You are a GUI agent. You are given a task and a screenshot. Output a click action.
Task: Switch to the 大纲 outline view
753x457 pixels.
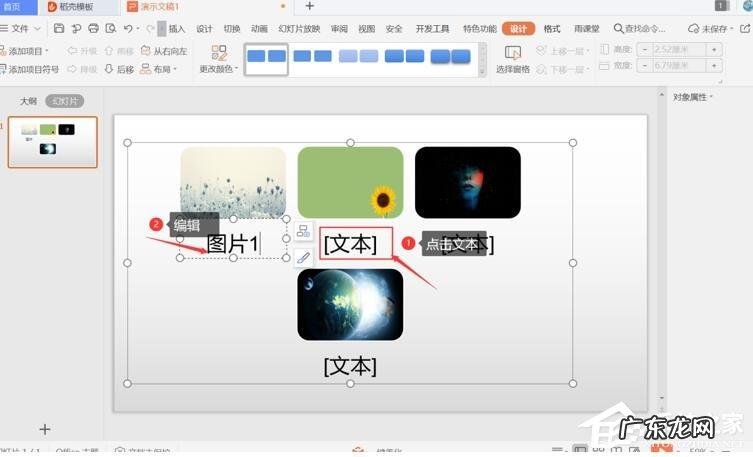(28, 101)
